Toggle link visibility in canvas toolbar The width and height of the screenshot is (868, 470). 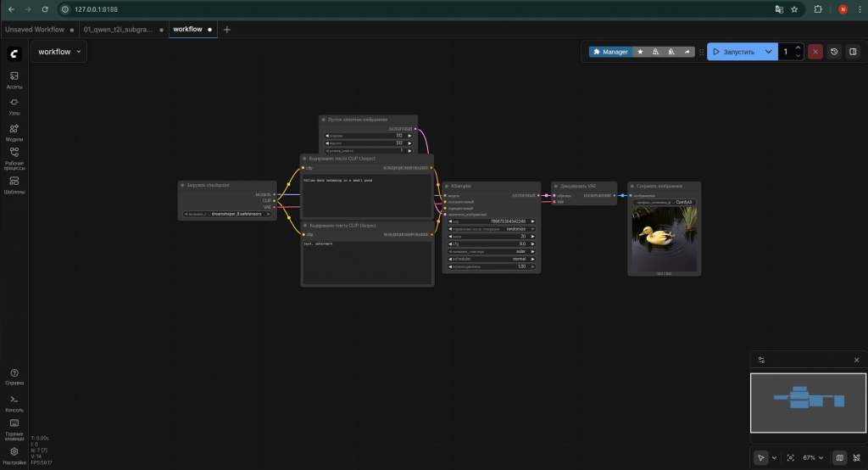pos(856,457)
